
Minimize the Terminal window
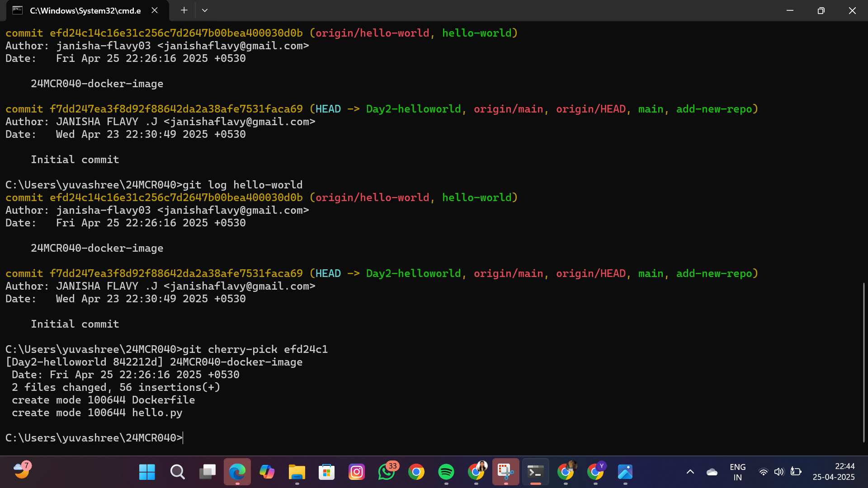[x=790, y=10]
